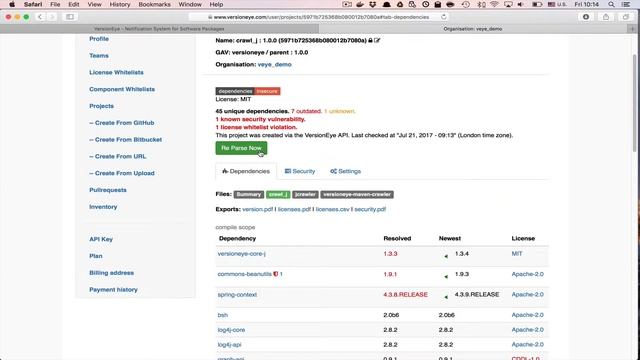This screenshot has width=640, height=360.
Task: Open Safari History menu
Action: click(120, 4)
